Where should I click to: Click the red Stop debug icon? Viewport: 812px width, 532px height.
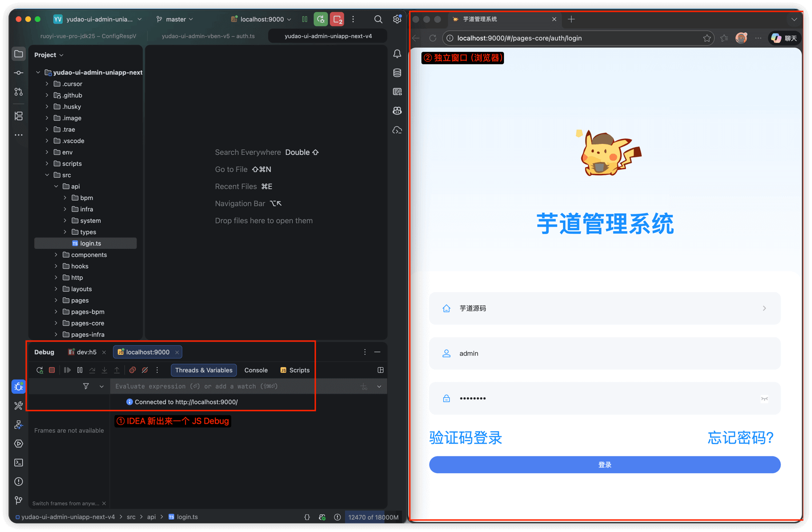click(52, 370)
